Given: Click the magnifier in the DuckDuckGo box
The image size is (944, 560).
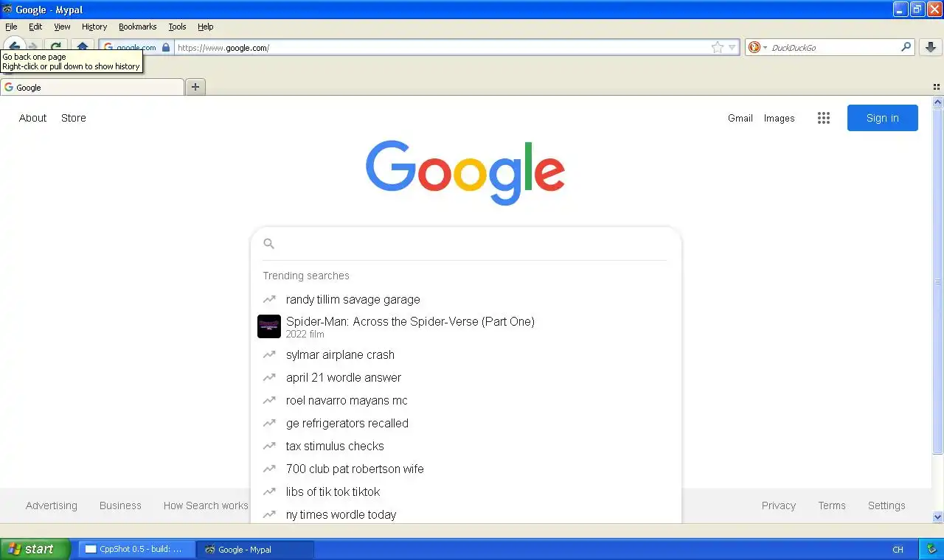Looking at the screenshot, I should [x=906, y=47].
